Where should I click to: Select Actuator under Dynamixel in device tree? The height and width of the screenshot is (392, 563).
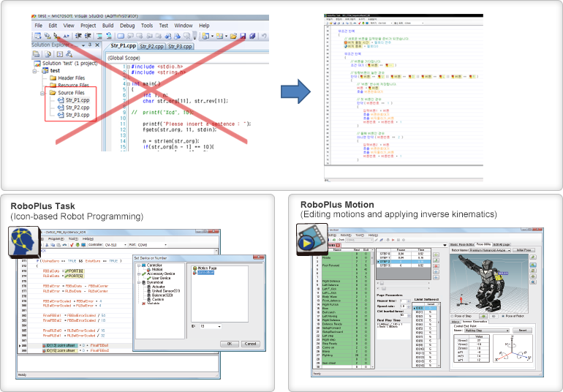158,287
